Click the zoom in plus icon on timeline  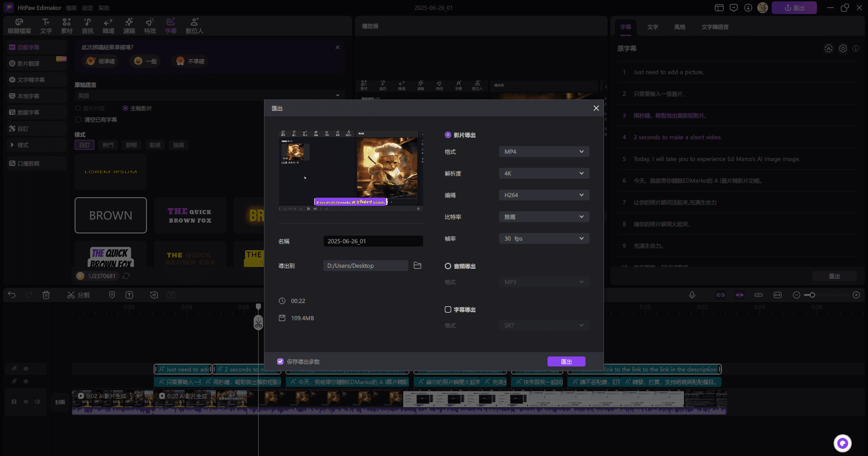click(856, 295)
